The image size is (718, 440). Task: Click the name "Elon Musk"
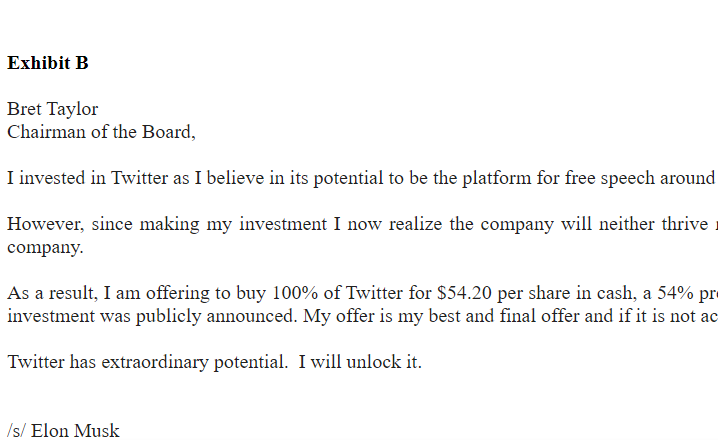pos(75,431)
